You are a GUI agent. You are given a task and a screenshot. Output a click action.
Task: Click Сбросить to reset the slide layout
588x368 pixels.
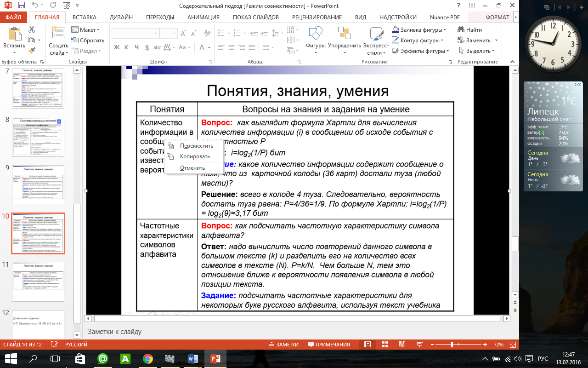point(88,40)
